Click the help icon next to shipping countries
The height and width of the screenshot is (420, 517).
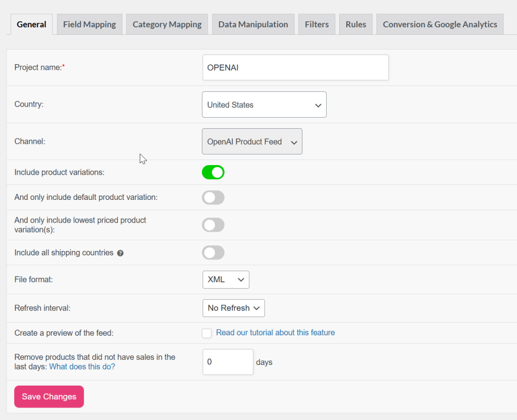120,253
